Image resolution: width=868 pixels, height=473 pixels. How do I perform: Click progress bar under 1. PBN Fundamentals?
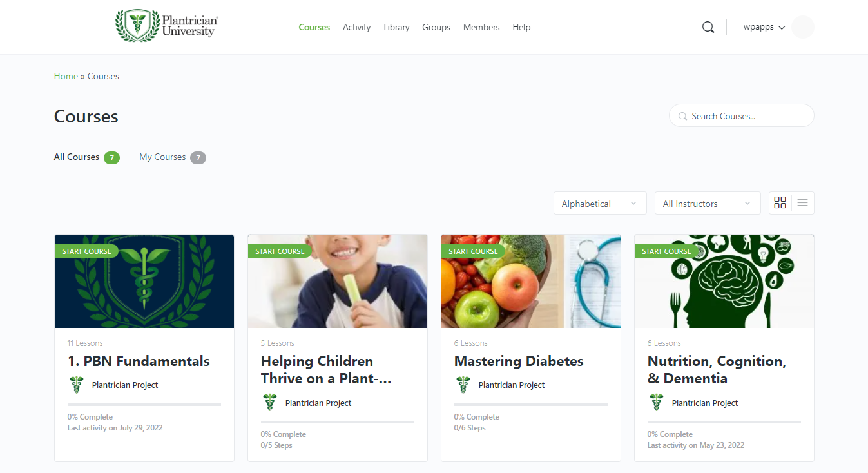144,405
